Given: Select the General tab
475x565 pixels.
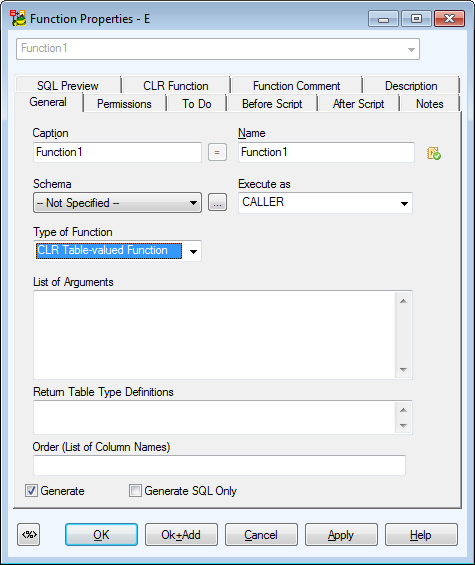Looking at the screenshot, I should pos(48,102).
